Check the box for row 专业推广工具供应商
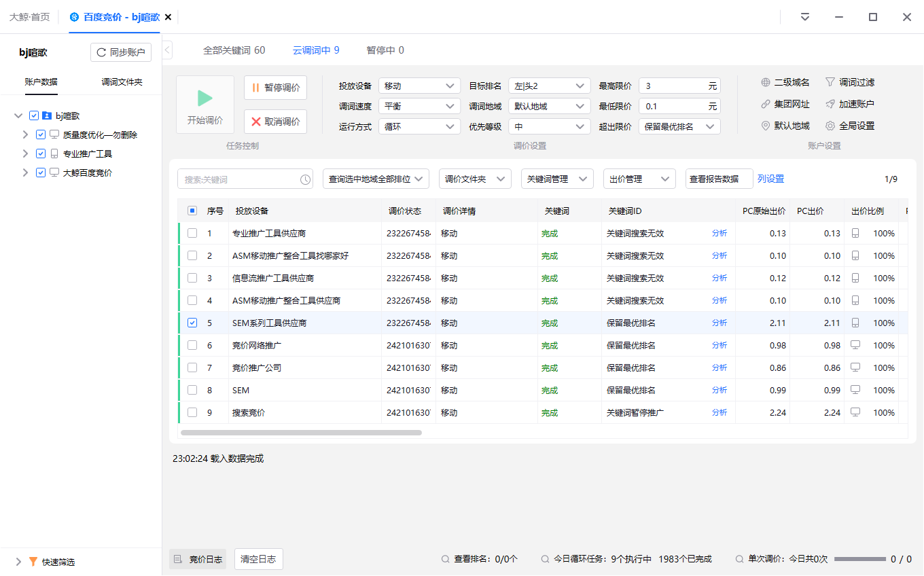This screenshot has width=924, height=576. [x=192, y=233]
